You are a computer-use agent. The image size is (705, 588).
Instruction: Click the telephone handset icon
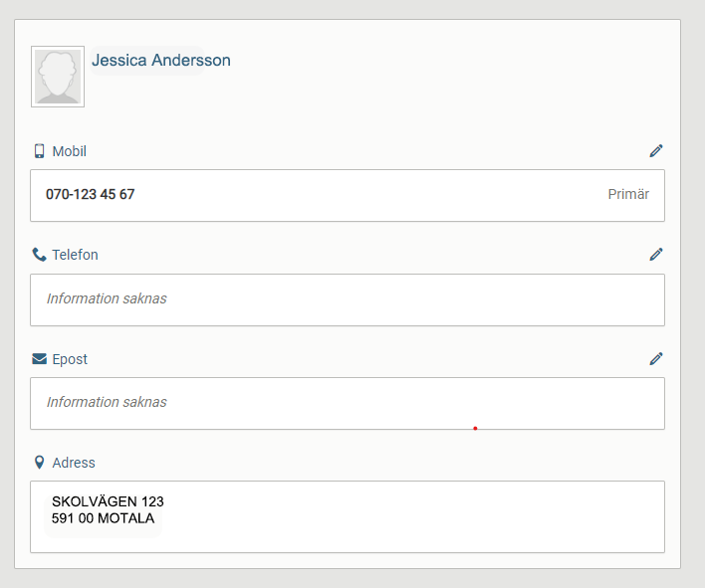[x=40, y=255]
